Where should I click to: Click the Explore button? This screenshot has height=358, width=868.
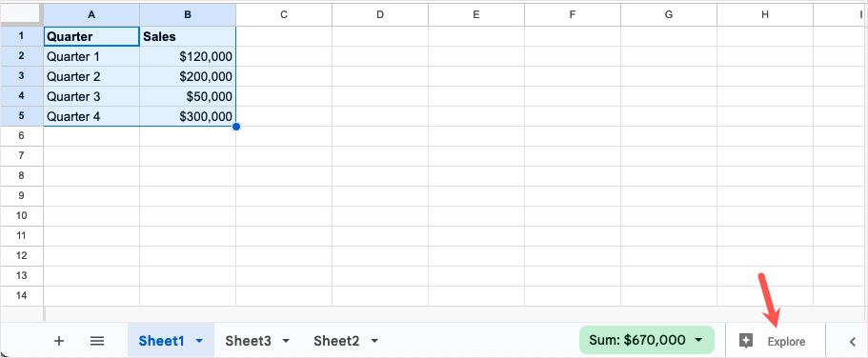[775, 341]
